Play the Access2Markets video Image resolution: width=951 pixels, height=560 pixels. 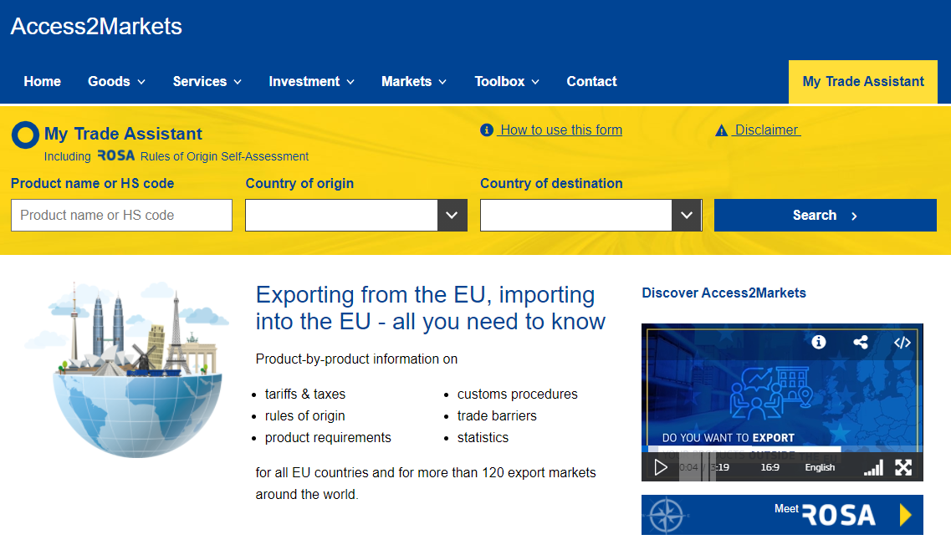tap(661, 467)
